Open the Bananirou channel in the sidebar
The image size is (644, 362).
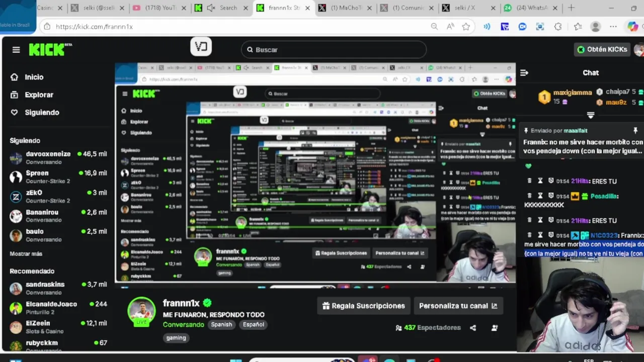point(58,216)
